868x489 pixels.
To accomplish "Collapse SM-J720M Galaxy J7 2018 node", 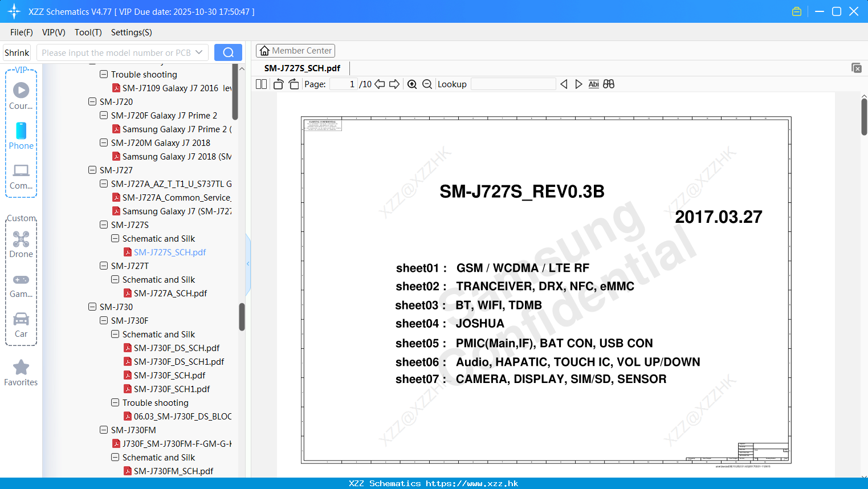I will point(104,142).
